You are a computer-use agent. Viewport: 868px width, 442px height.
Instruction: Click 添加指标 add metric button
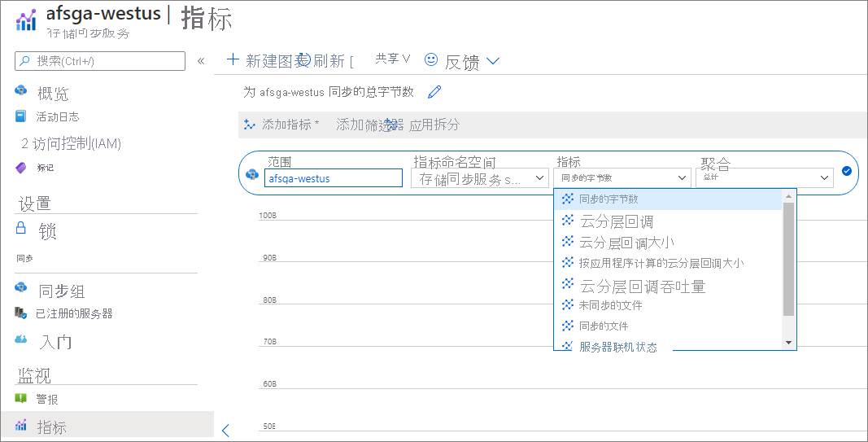coord(281,125)
